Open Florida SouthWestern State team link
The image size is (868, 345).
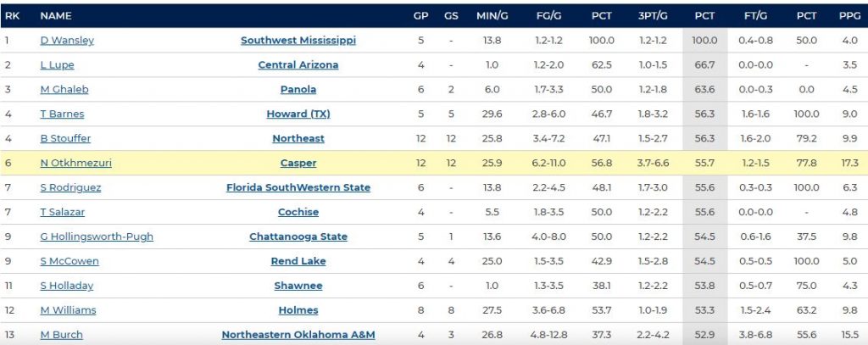coord(298,188)
